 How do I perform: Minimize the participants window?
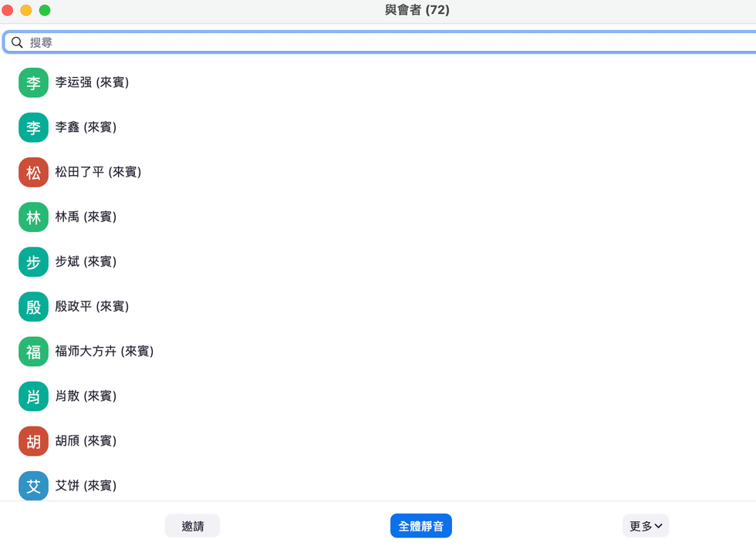[x=26, y=10]
